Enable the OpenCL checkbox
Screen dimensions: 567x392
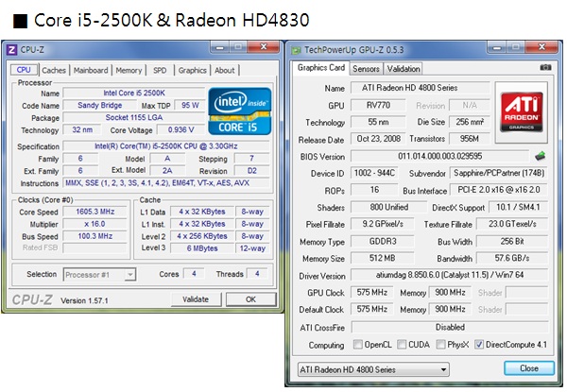click(x=357, y=345)
